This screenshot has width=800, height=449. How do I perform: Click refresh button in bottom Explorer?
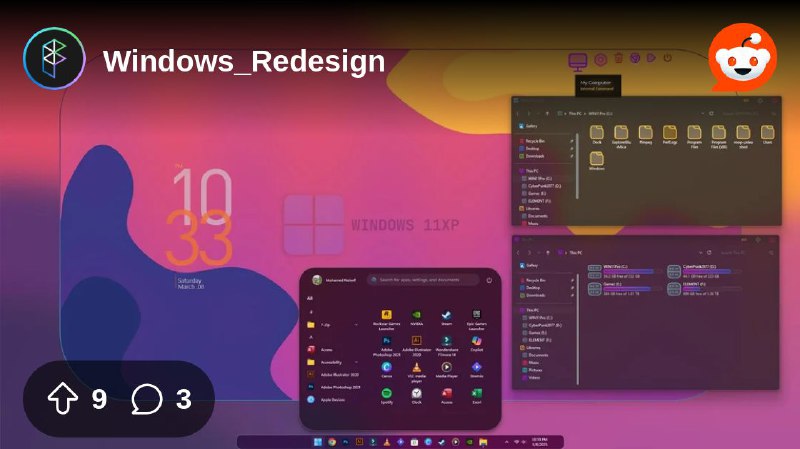coord(709,253)
